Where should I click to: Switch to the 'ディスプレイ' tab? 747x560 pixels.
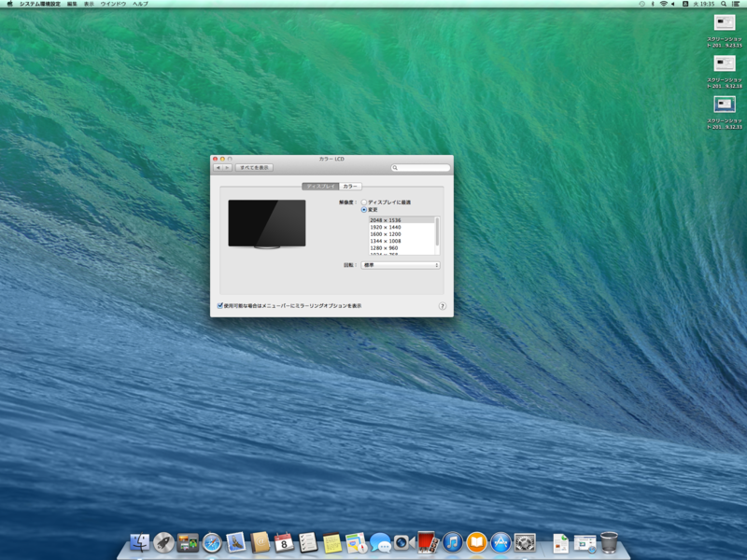[x=320, y=186]
